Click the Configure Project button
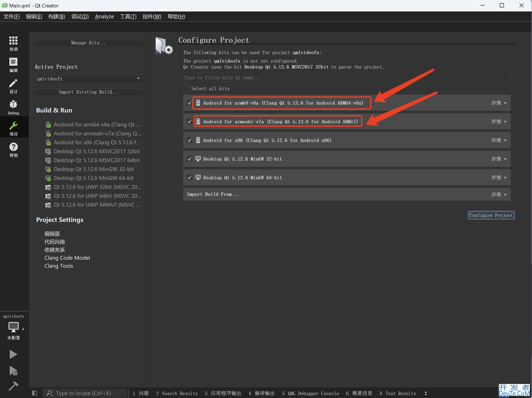The height and width of the screenshot is (398, 532). 491,215
